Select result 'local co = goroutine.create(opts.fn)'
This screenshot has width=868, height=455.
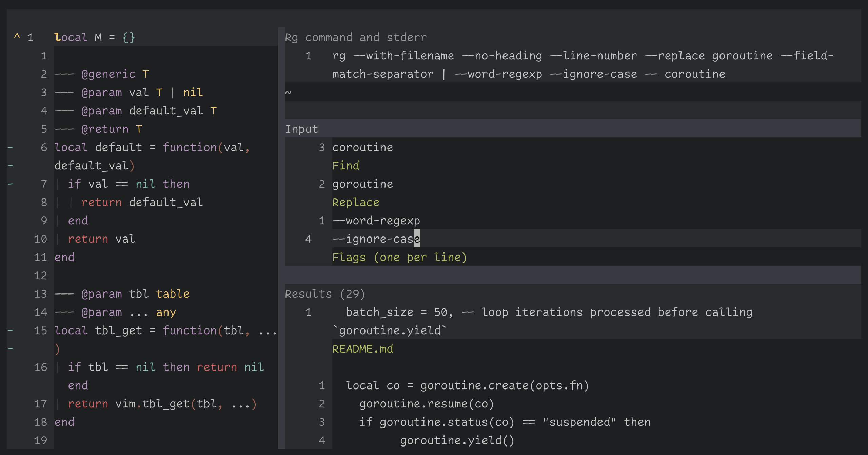(468, 385)
